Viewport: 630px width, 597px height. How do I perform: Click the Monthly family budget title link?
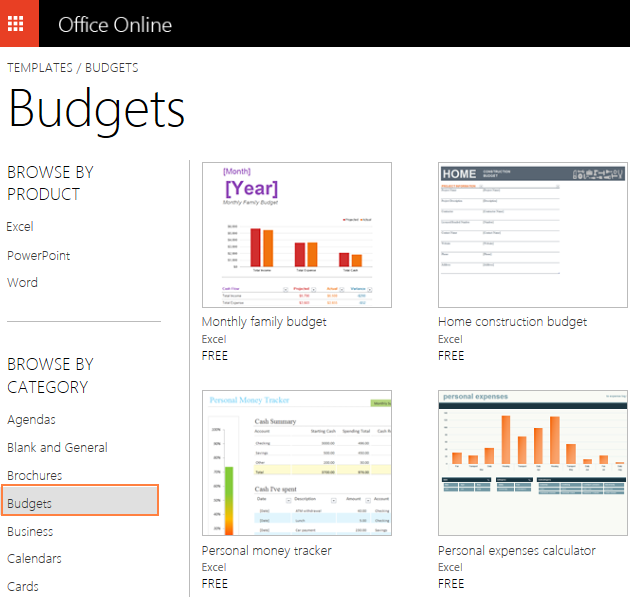pyautogui.click(x=264, y=322)
